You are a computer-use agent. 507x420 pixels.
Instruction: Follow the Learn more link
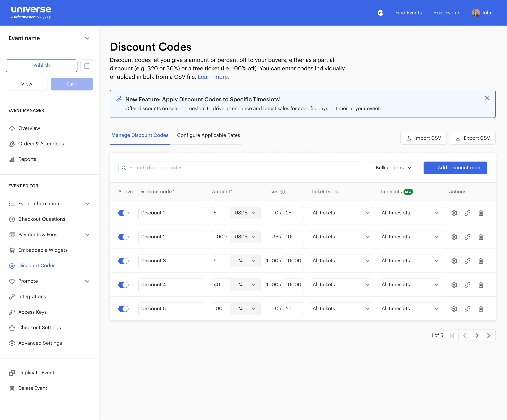pos(213,77)
